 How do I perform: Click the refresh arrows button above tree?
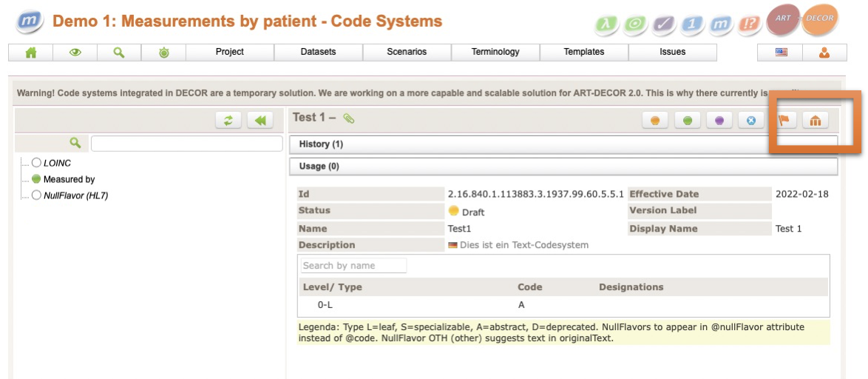[228, 121]
